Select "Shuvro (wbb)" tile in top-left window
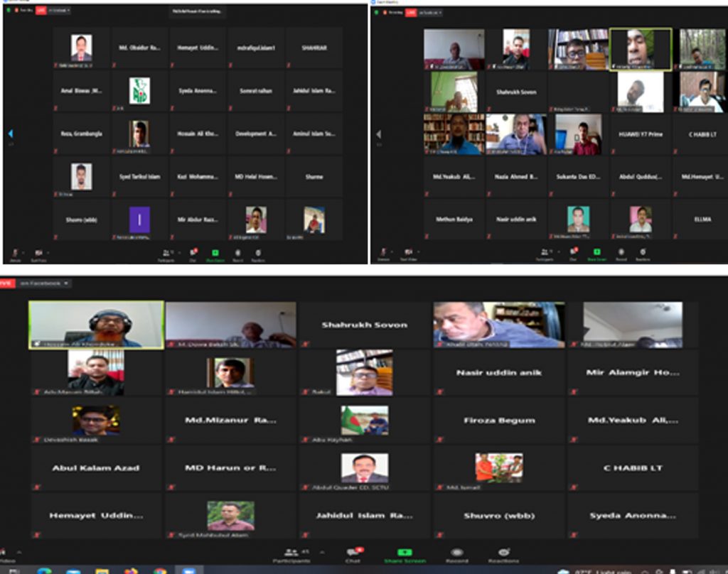728x574 pixels. tap(81, 220)
